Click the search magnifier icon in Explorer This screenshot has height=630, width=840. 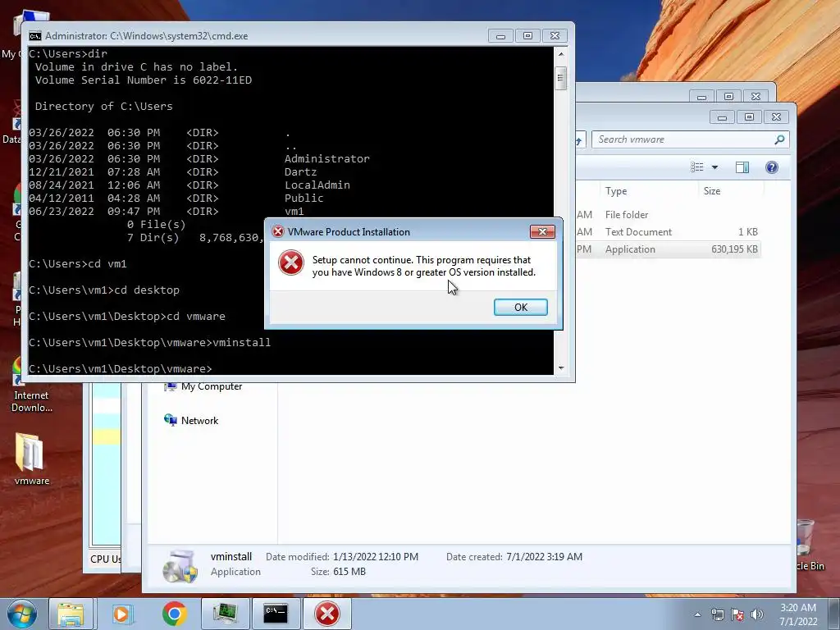779,139
